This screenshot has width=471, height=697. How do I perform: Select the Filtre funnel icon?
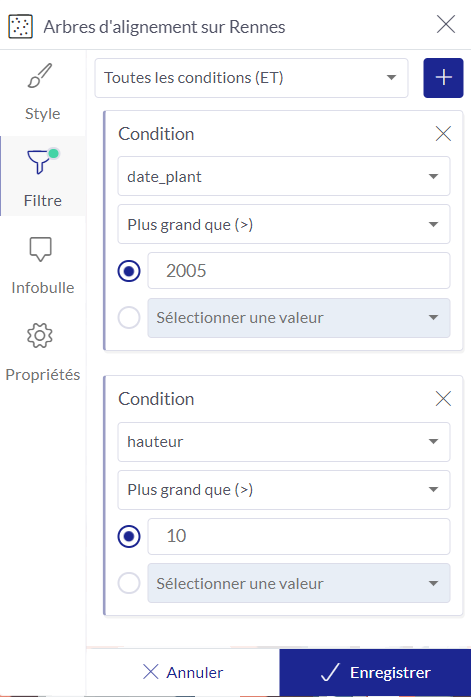pyautogui.click(x=42, y=161)
